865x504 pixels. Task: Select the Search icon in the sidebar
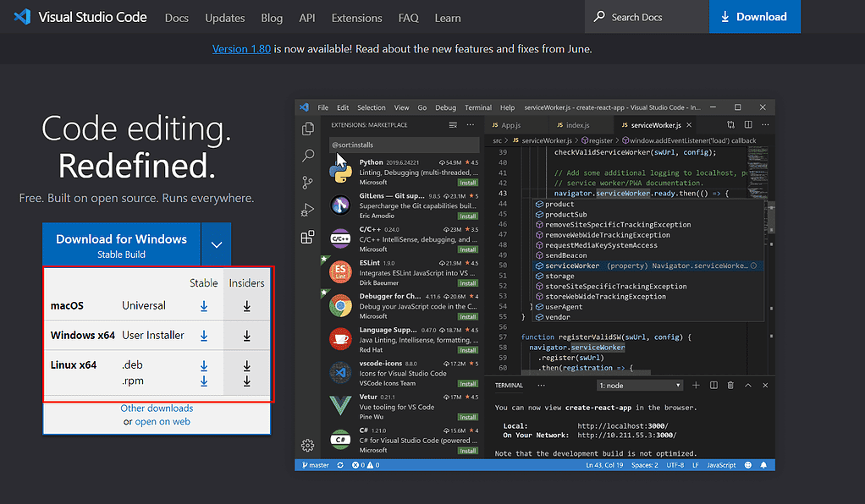(x=307, y=156)
